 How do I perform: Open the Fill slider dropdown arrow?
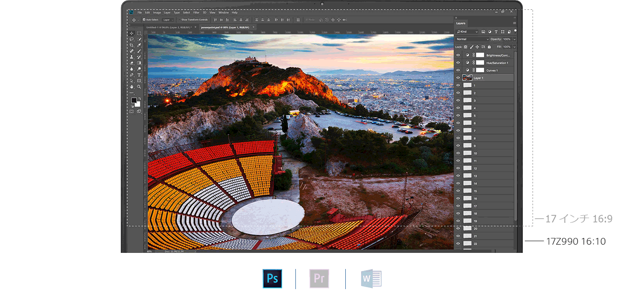point(514,47)
